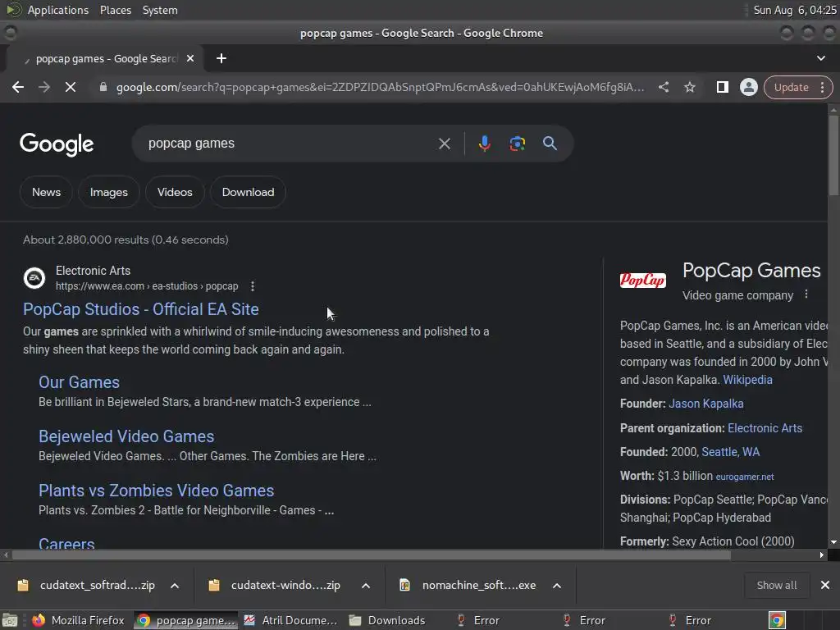The height and width of the screenshot is (630, 840).
Task: Click Show all downloads button
Action: (776, 585)
